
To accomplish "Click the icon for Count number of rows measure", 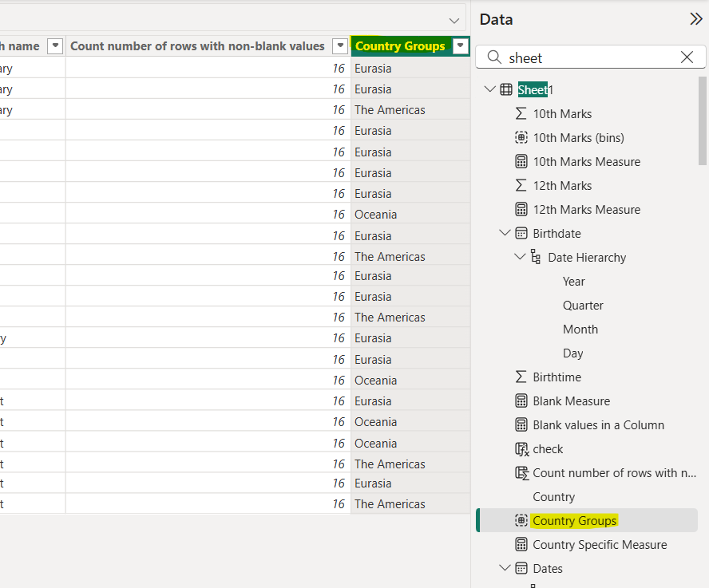I will click(521, 472).
